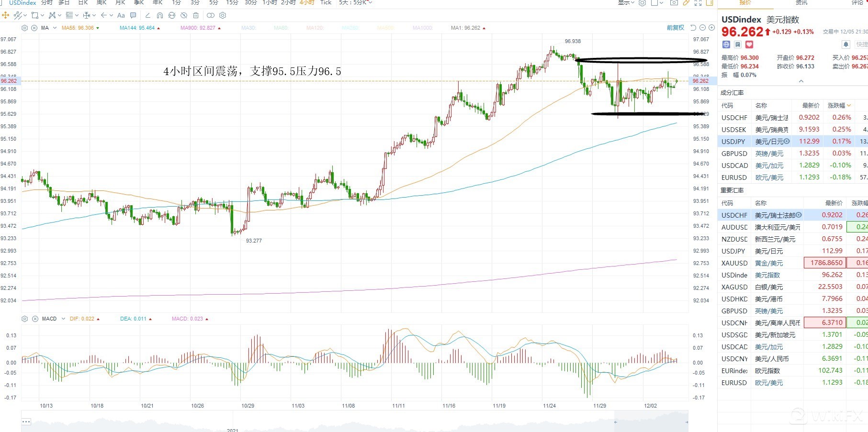This screenshot has width=868, height=432.
Task: Open the 资讯 news tab
Action: (x=801, y=3)
